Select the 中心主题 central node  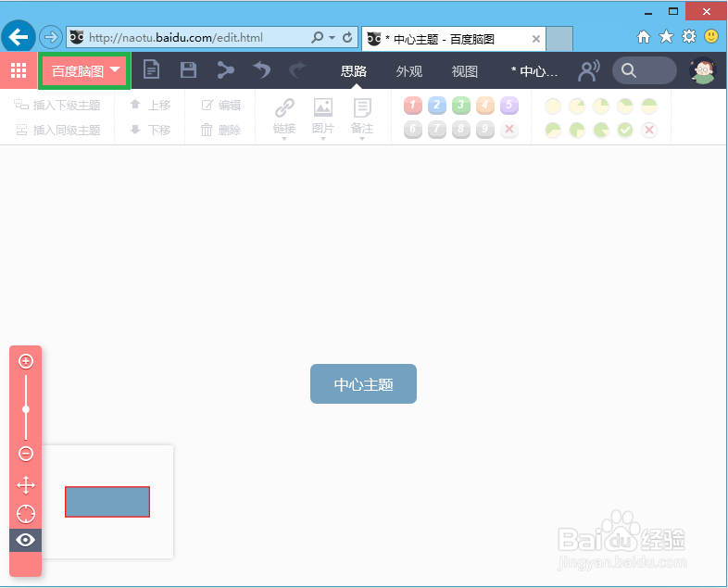(363, 383)
